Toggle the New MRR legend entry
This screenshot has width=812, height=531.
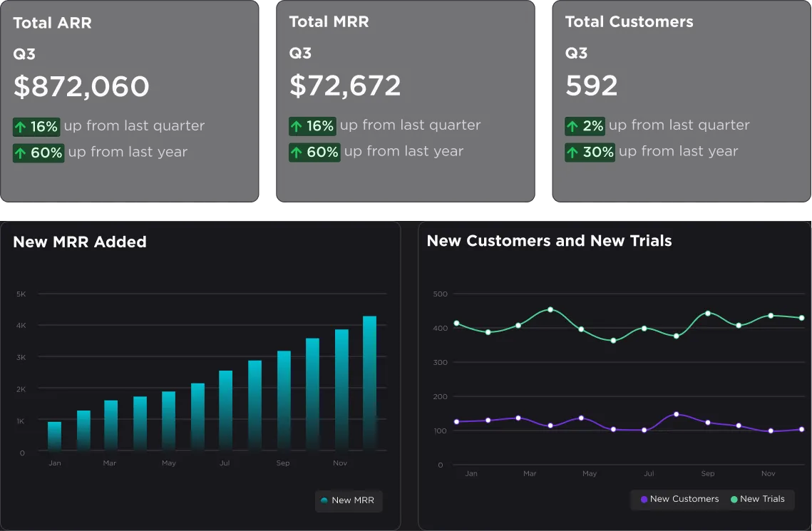tap(348, 500)
